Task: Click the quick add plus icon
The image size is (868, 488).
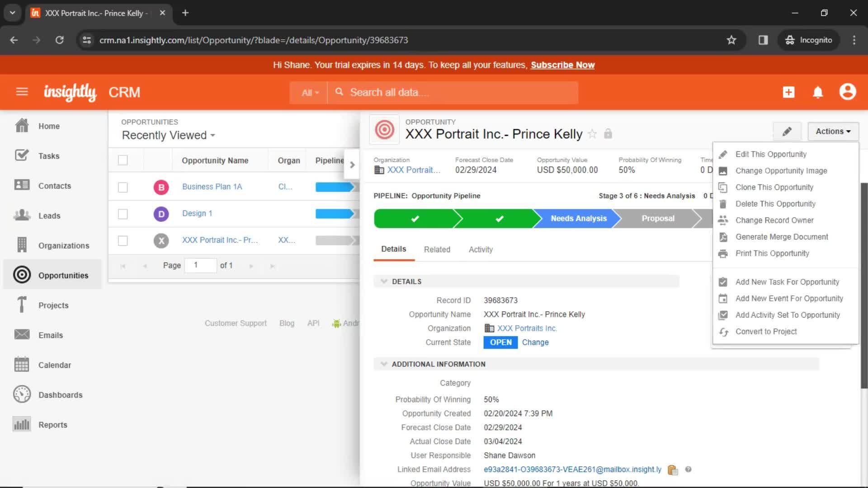Action: pos(788,92)
